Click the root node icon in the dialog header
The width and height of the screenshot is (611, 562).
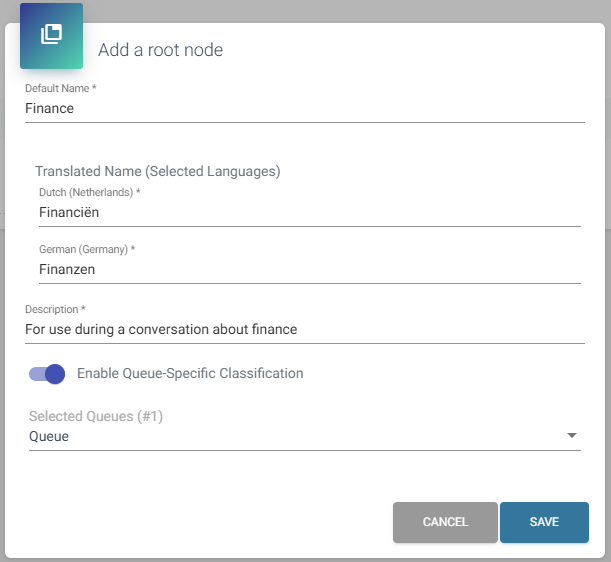point(51,36)
